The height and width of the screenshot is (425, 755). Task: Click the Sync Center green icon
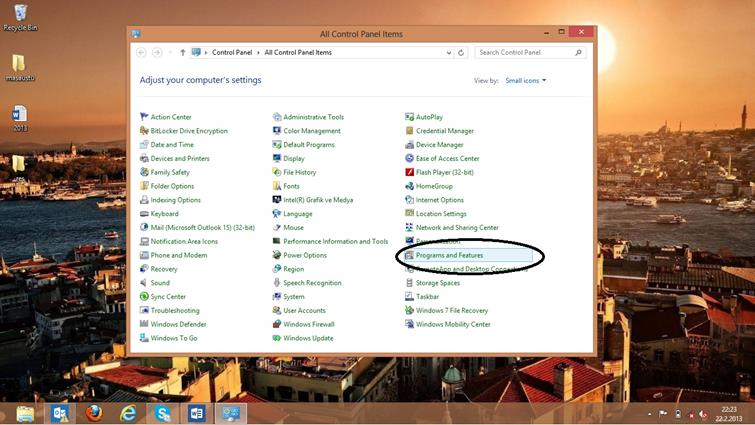(x=144, y=296)
